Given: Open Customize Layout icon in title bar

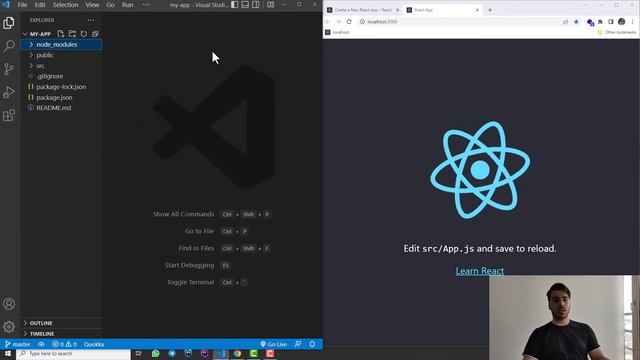Looking at the screenshot, I should point(271,5).
